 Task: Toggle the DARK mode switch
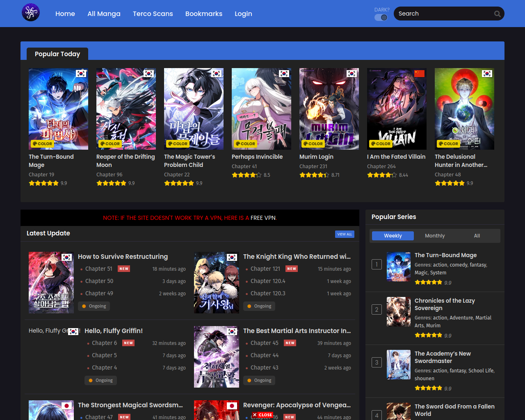(381, 17)
